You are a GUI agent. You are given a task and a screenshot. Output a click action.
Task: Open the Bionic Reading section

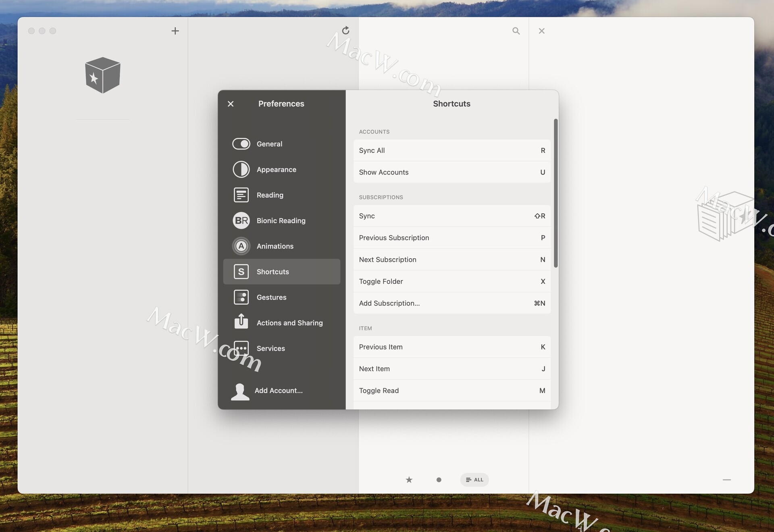point(281,220)
